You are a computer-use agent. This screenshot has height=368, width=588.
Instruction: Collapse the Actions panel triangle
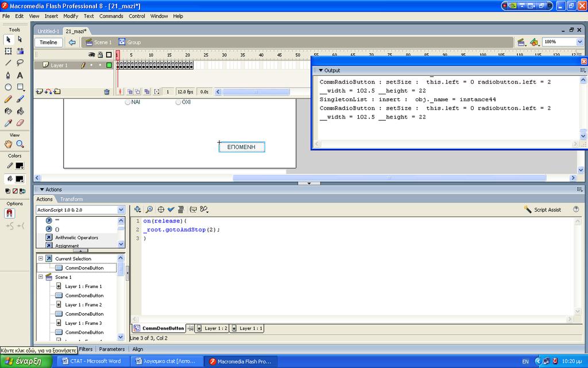click(42, 190)
